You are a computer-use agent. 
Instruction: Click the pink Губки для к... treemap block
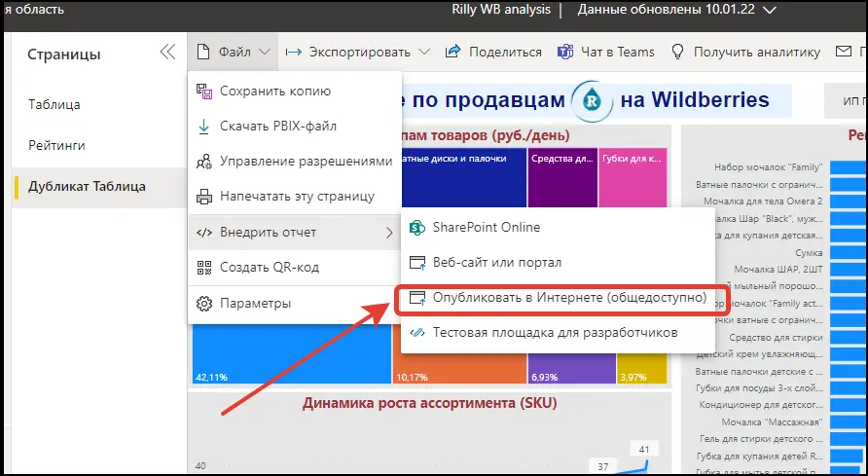pos(633,177)
